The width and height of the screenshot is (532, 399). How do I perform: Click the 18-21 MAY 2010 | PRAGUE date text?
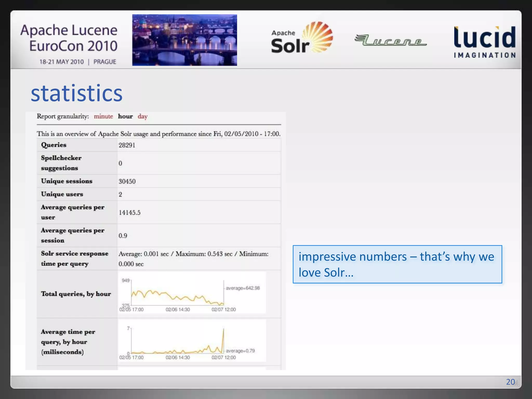point(78,62)
